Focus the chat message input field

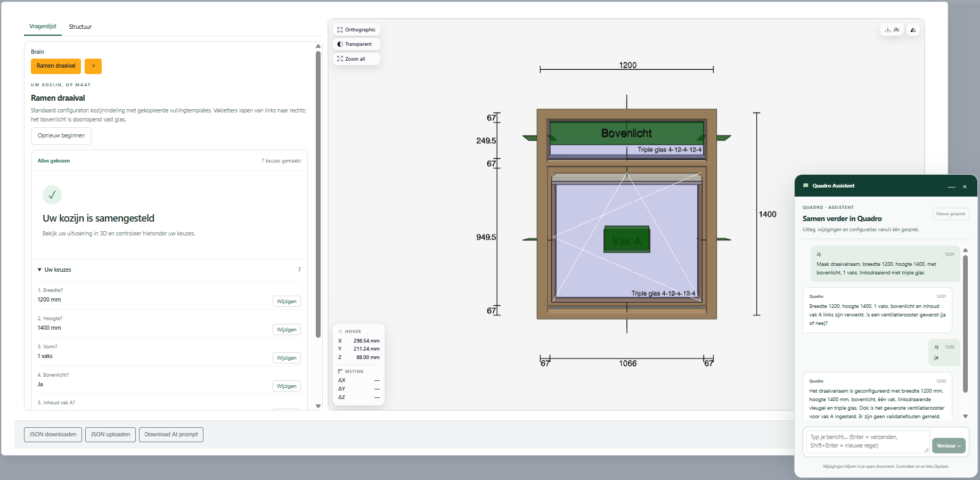point(868,442)
